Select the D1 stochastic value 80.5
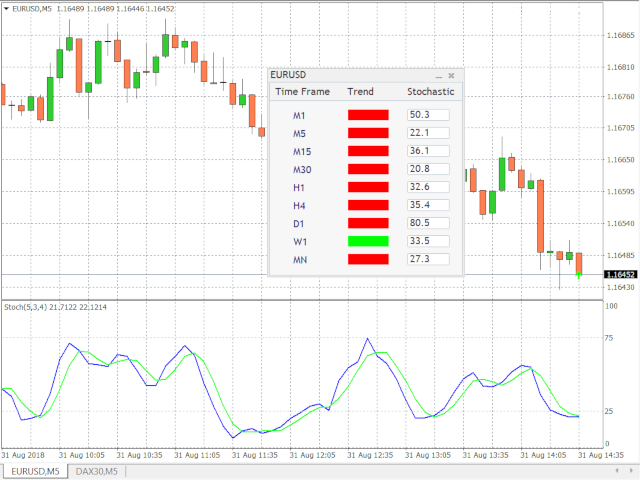Image resolution: width=640 pixels, height=480 pixels. pyautogui.click(x=428, y=222)
